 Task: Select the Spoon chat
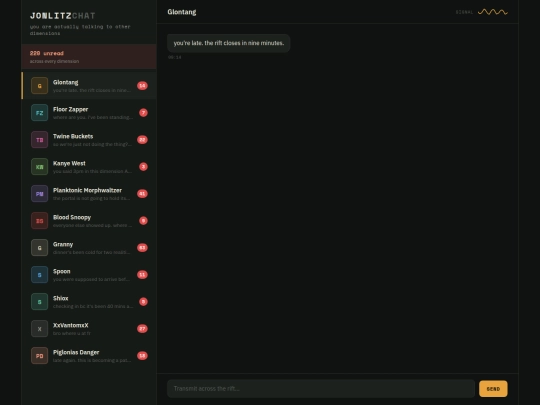tap(89, 275)
